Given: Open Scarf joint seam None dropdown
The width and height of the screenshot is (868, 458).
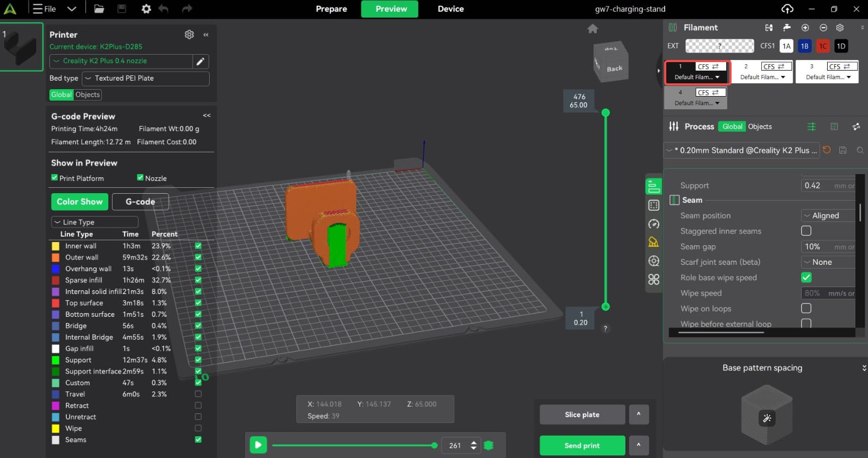Looking at the screenshot, I should click(x=828, y=262).
